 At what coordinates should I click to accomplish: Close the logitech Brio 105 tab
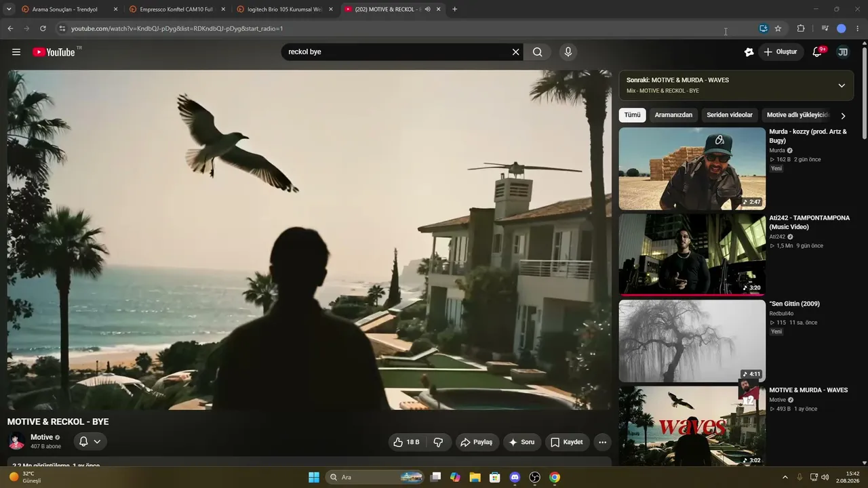point(331,9)
